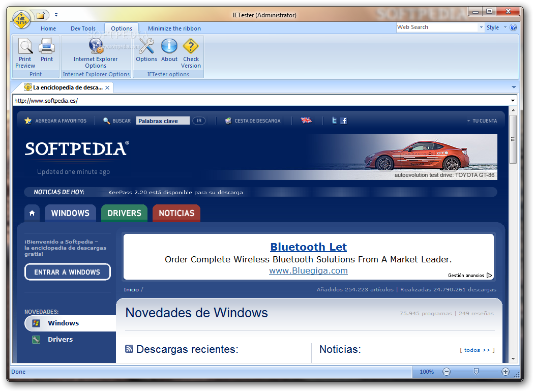
Task: Open the Twitter icon link
Action: coord(335,120)
